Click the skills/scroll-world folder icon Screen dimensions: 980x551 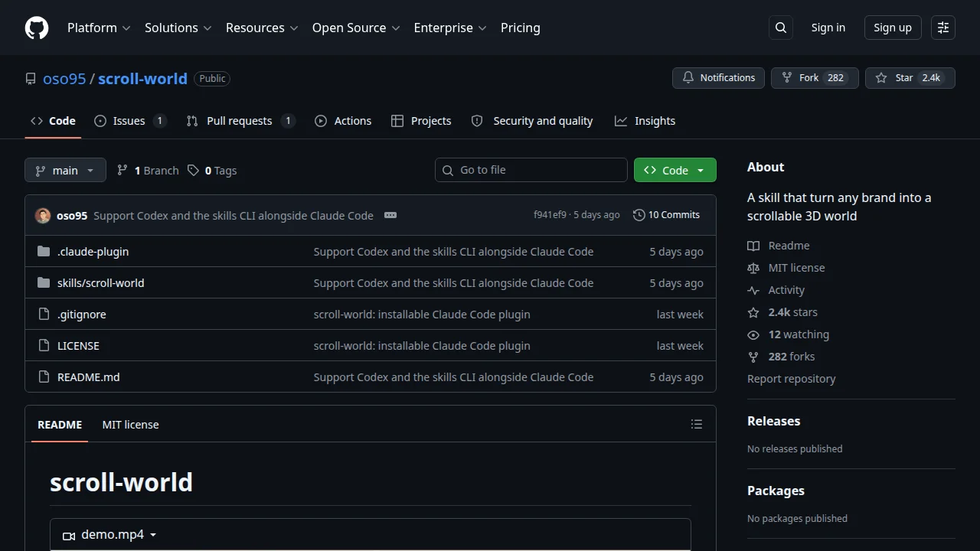tap(44, 282)
